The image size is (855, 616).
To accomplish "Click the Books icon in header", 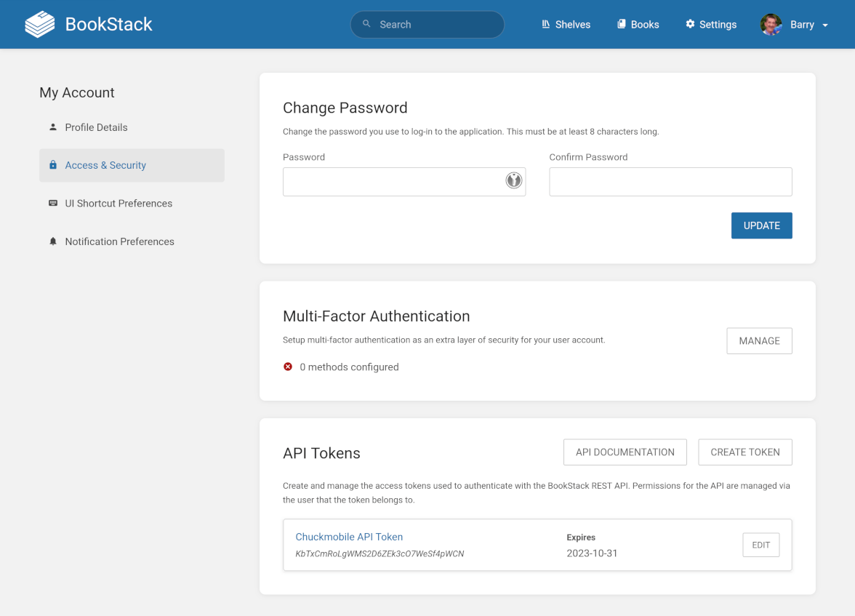I will pyautogui.click(x=621, y=24).
